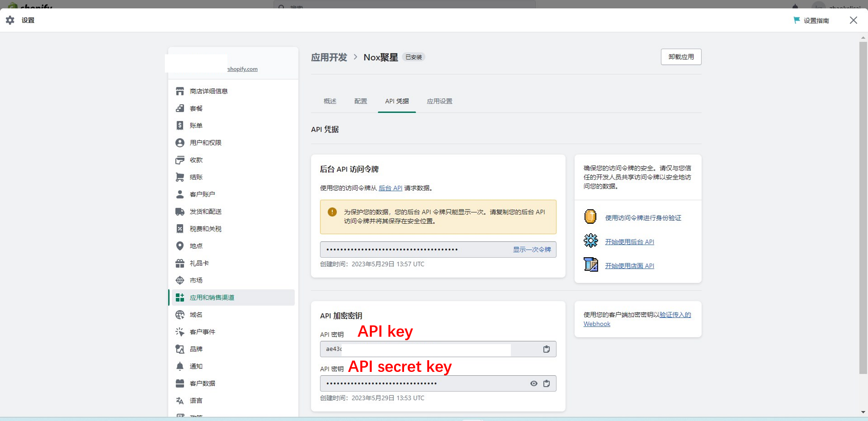Click 开始使用后台 API link
Screen dimensions: 868x421
(x=629, y=242)
